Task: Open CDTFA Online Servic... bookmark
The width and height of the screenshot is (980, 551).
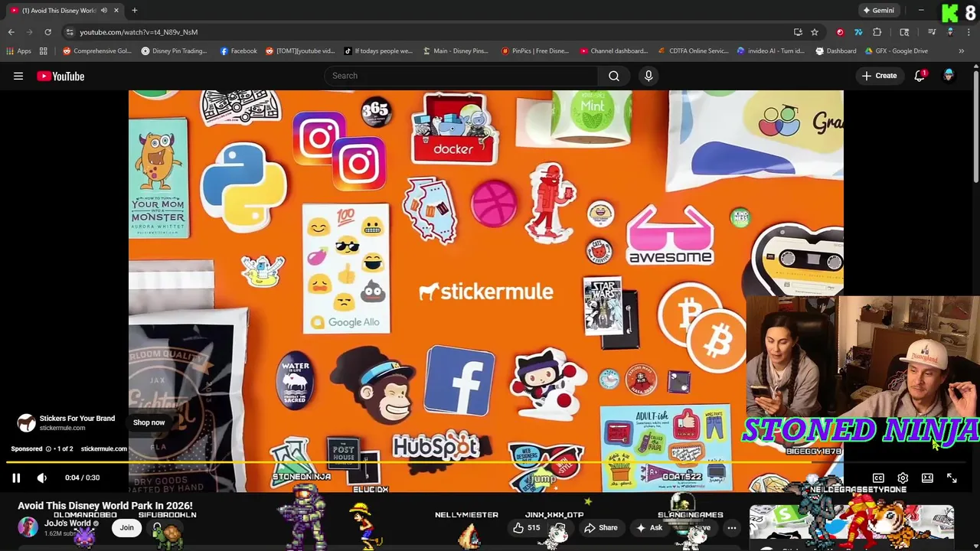Action: tap(694, 51)
